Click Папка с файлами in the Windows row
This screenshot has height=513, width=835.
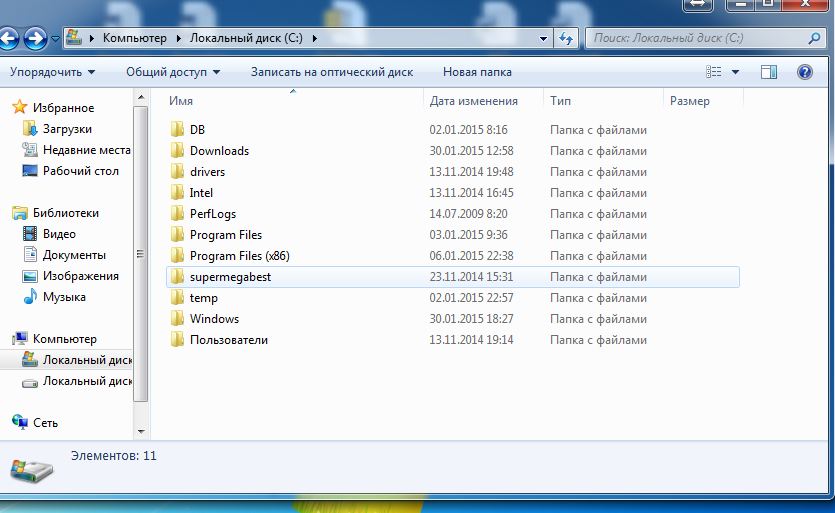tap(598, 319)
